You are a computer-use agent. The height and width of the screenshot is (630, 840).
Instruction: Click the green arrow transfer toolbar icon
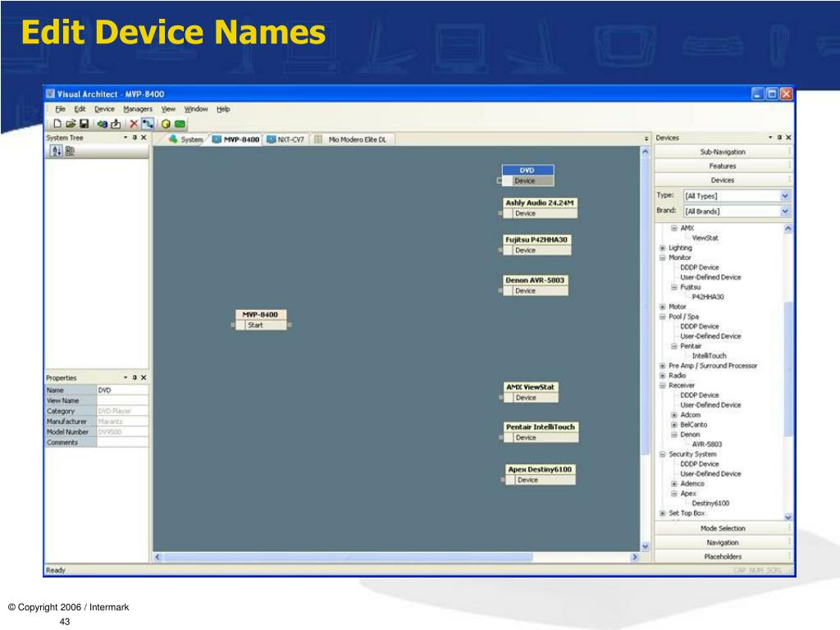pos(102,124)
